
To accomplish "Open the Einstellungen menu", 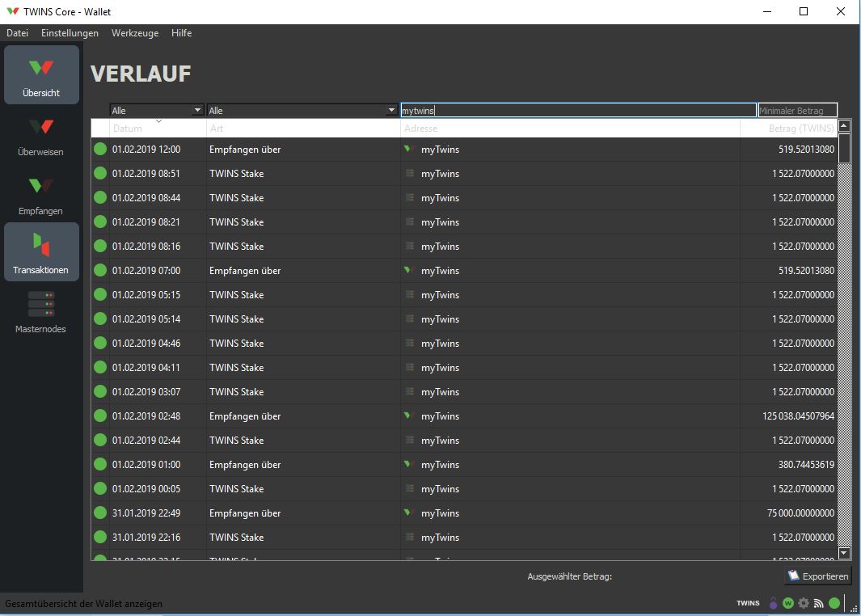I will click(70, 33).
